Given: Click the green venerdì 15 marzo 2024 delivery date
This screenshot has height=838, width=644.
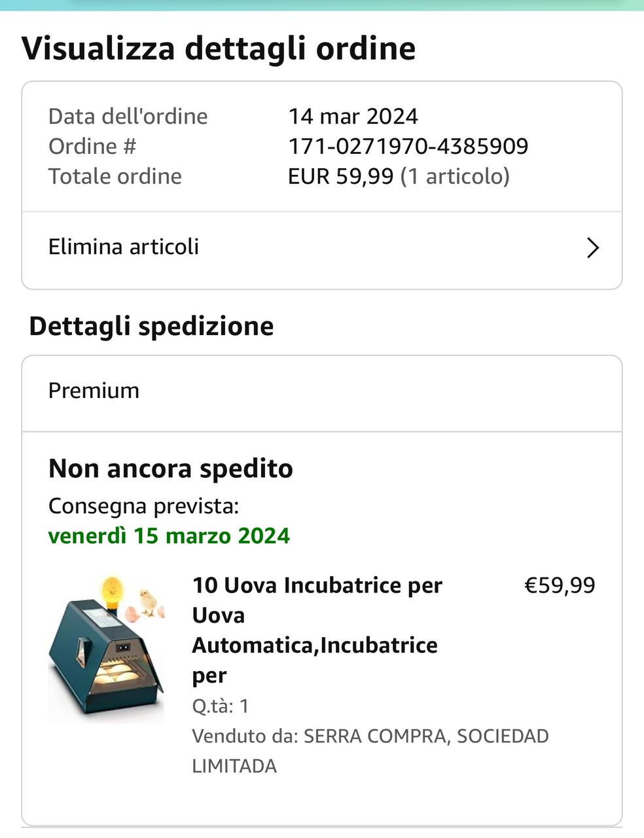Looking at the screenshot, I should click(169, 536).
